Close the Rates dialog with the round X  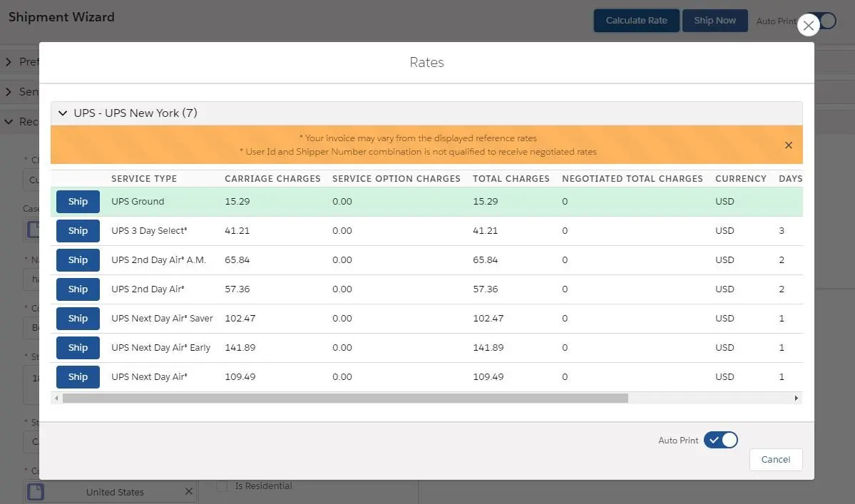point(808,25)
